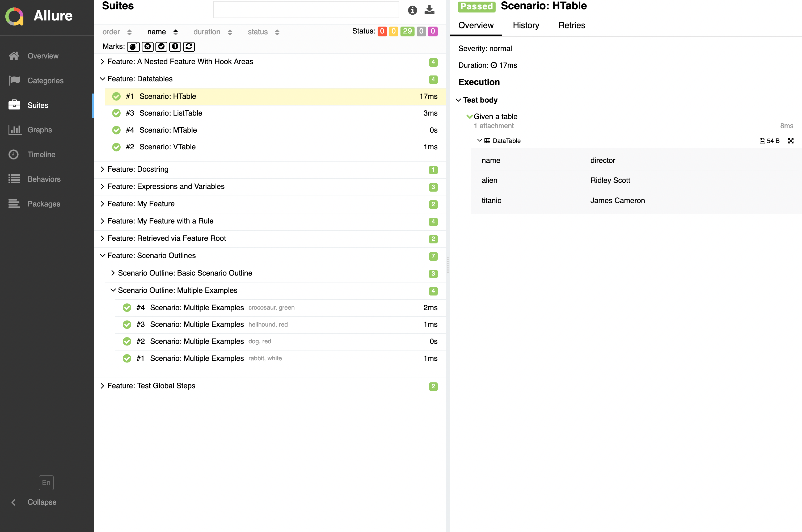The width and height of the screenshot is (802, 532).
Task: Sort suites by status
Action: pos(264,32)
